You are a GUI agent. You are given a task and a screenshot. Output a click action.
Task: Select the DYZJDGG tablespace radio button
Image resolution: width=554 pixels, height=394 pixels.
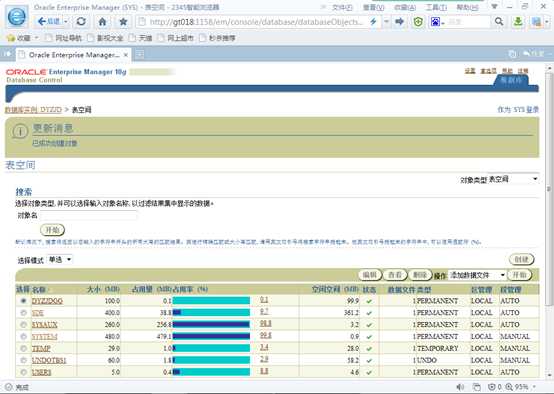23,301
